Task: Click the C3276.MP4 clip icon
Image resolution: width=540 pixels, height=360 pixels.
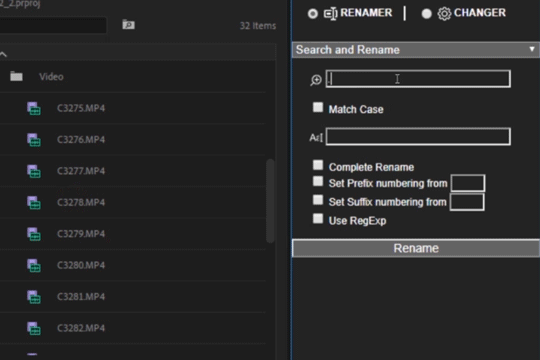Action: coord(34,140)
